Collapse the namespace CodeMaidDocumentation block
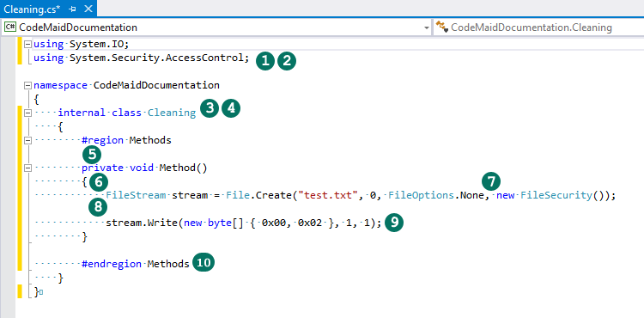 coord(28,85)
